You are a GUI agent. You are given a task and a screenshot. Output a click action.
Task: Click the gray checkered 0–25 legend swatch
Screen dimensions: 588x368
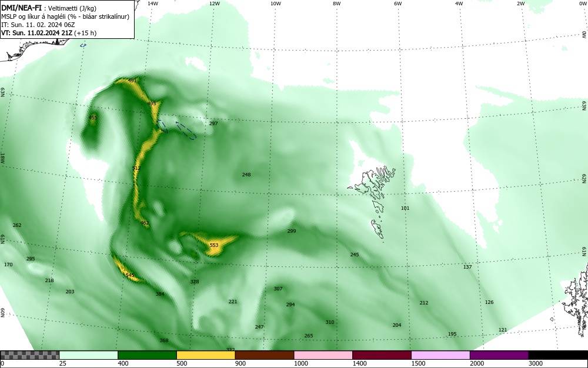[29, 355]
